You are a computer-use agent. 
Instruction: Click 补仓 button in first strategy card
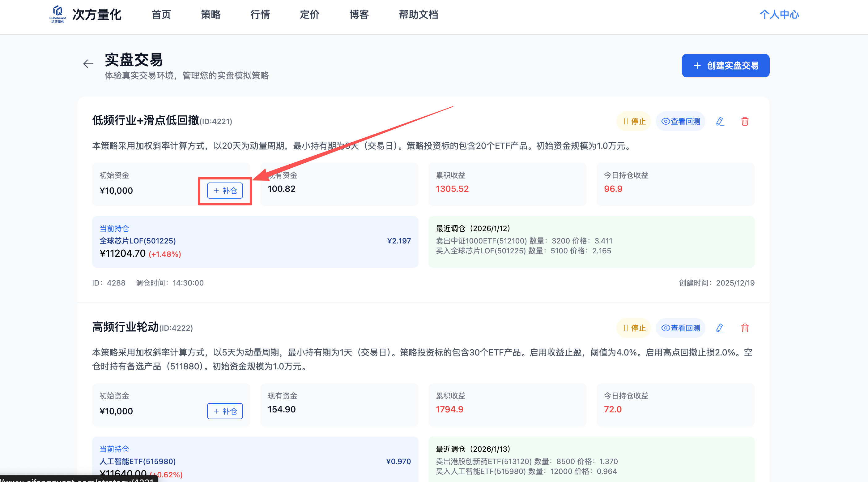coord(225,191)
